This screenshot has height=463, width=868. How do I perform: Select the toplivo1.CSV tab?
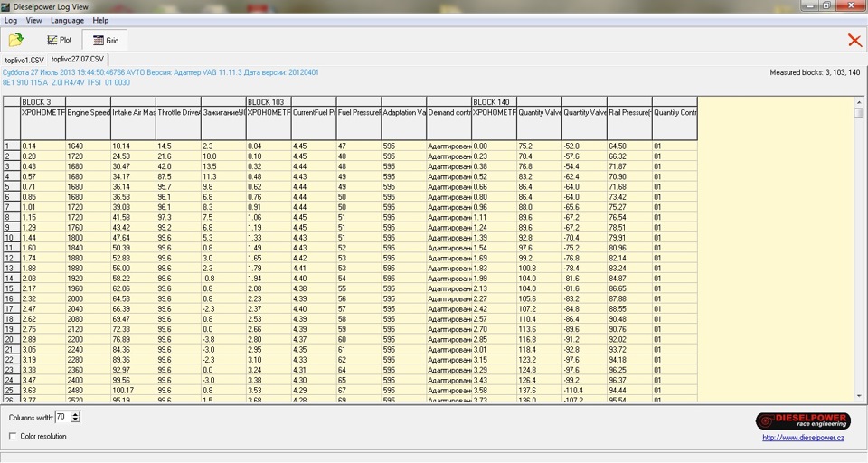tap(24, 60)
